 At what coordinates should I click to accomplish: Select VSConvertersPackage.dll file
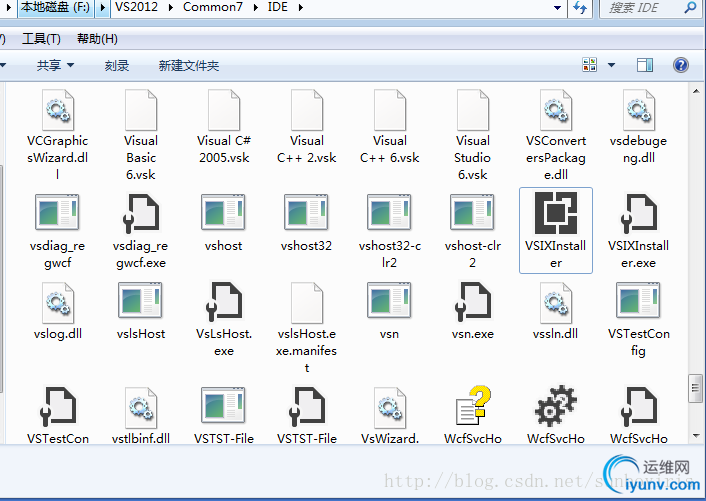pyautogui.click(x=556, y=134)
